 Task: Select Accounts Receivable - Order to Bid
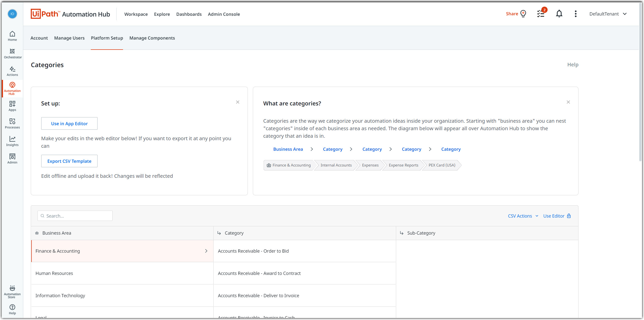[305, 251]
